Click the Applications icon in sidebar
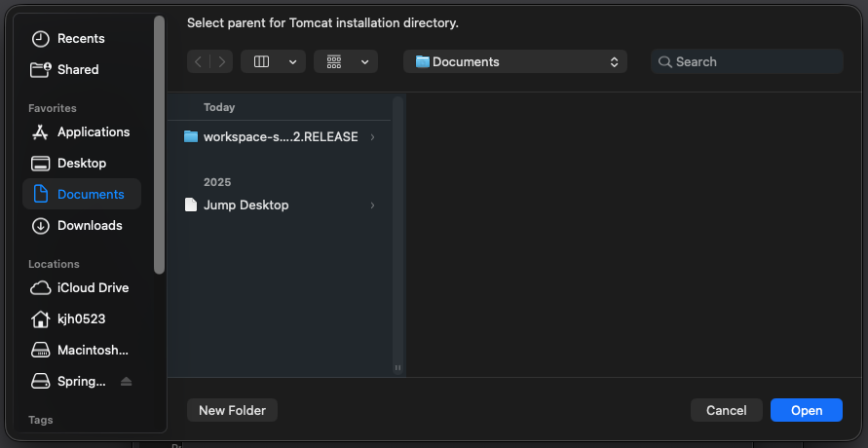This screenshot has width=868, height=448. [x=40, y=132]
